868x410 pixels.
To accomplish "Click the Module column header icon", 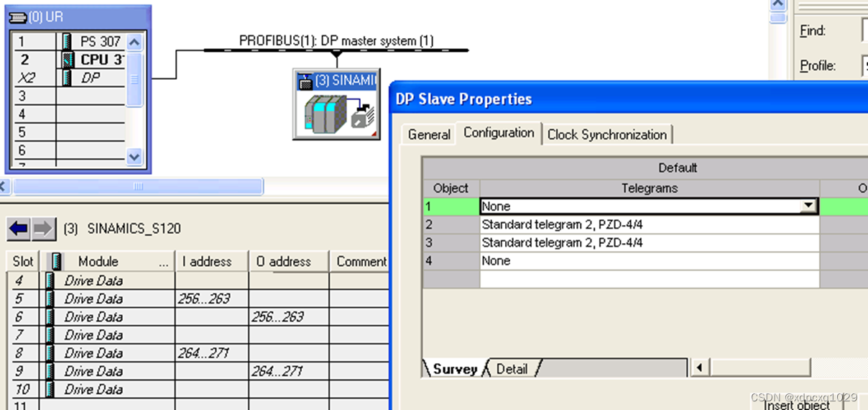I will (x=56, y=262).
